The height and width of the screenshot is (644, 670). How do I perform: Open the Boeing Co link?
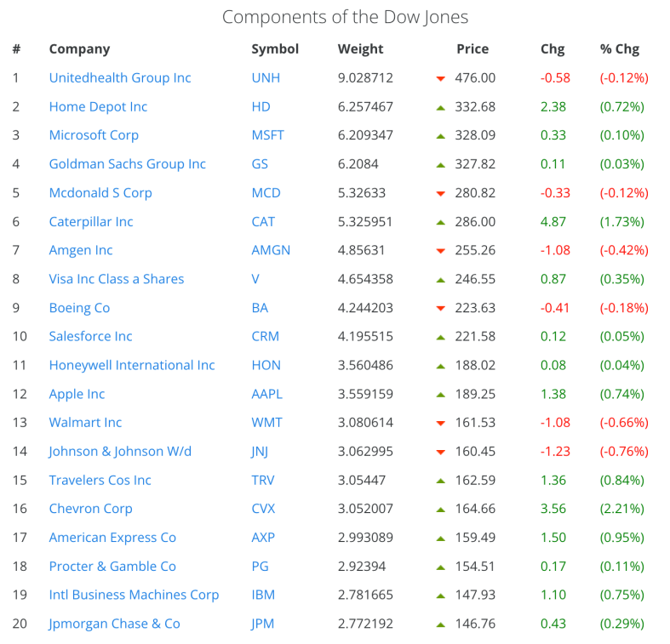[79, 307]
